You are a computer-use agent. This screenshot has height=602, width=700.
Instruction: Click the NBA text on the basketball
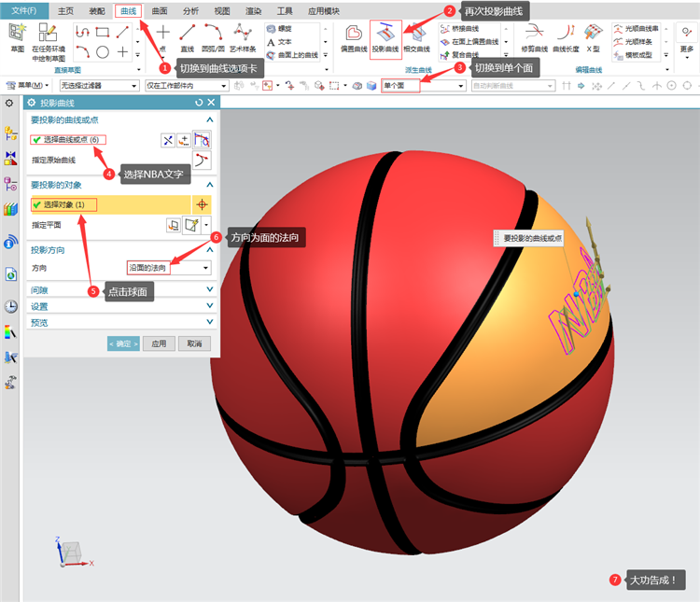tap(579, 303)
